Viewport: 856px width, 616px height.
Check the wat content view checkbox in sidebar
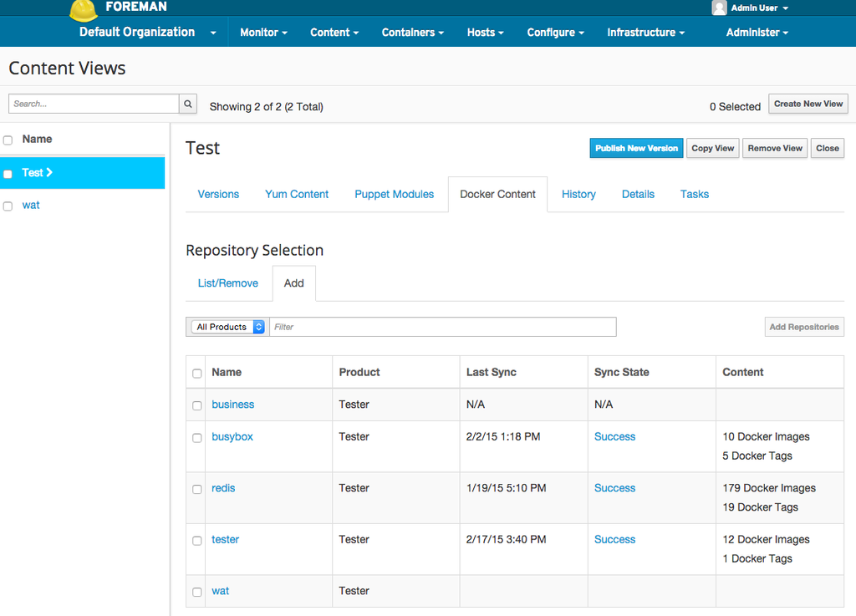coord(8,206)
